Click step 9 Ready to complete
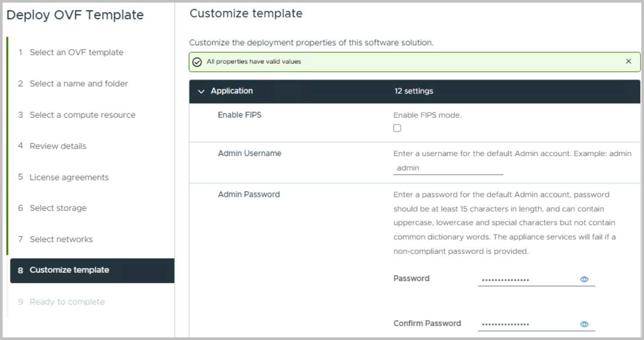 (67, 302)
